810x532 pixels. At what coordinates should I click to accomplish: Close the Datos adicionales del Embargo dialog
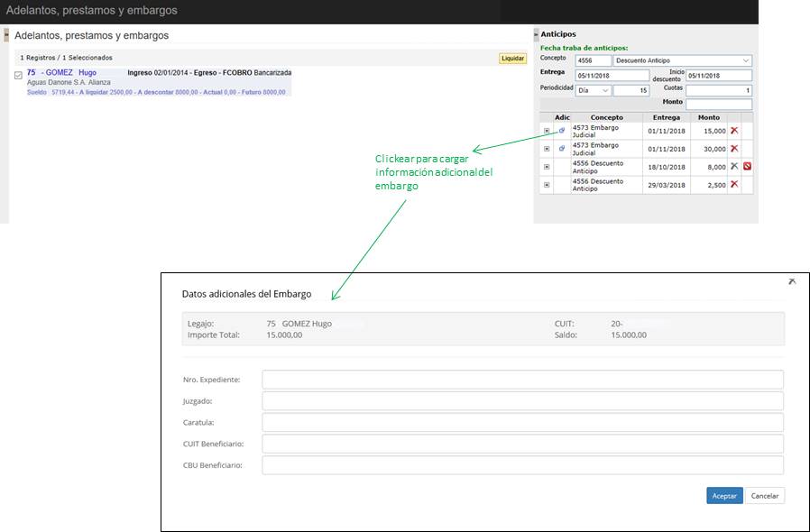click(792, 282)
